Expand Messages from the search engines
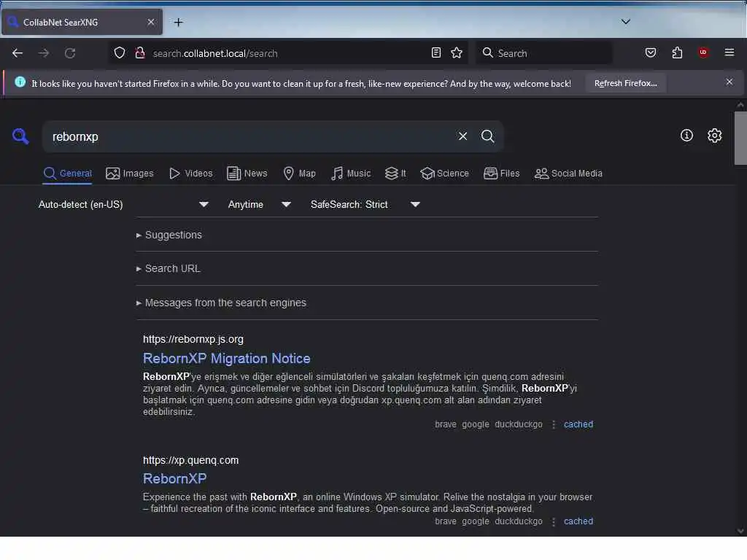The image size is (747, 560). (221, 303)
